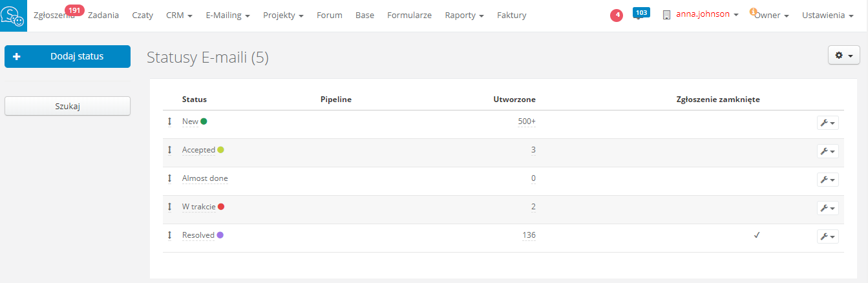
Task: Expand the anna.johnson user menu
Action: 701,15
